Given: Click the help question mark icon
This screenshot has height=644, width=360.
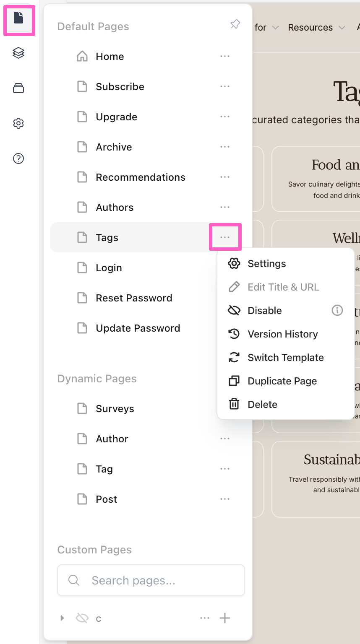Looking at the screenshot, I should point(18,158).
